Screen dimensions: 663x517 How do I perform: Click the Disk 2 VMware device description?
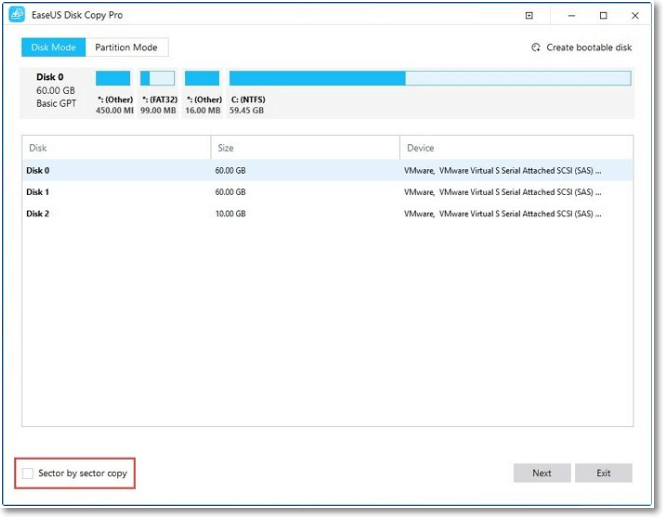(502, 213)
